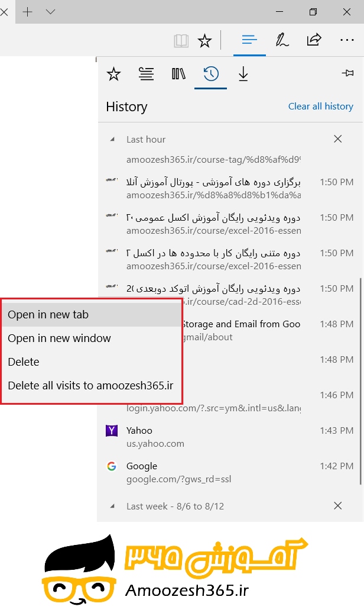The width and height of the screenshot is (364, 613).
Task: Open the Favorites tab star icon in hub
Action: coord(113,74)
